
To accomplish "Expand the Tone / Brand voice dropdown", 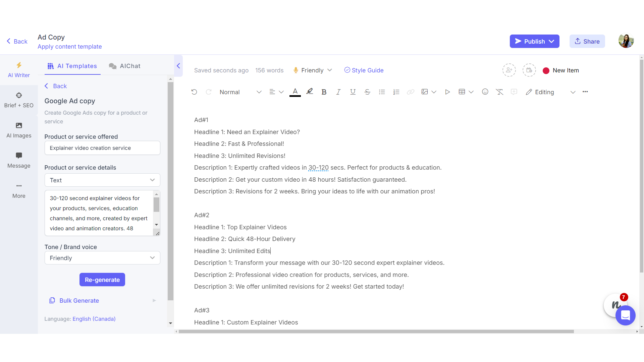I will click(102, 258).
